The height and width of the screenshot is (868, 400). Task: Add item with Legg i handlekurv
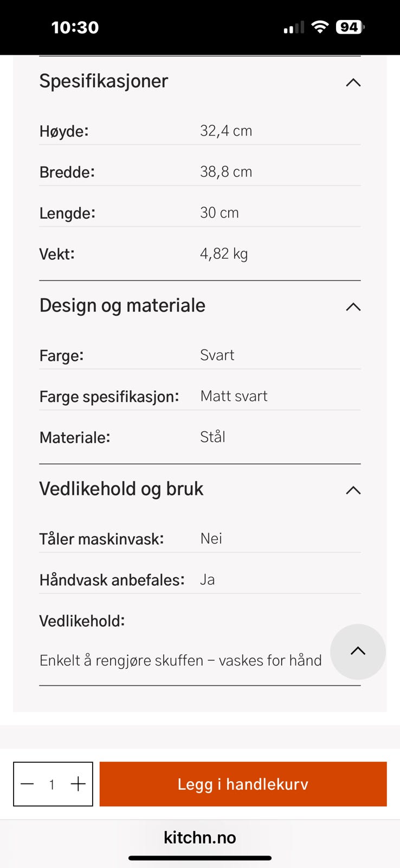pyautogui.click(x=243, y=784)
